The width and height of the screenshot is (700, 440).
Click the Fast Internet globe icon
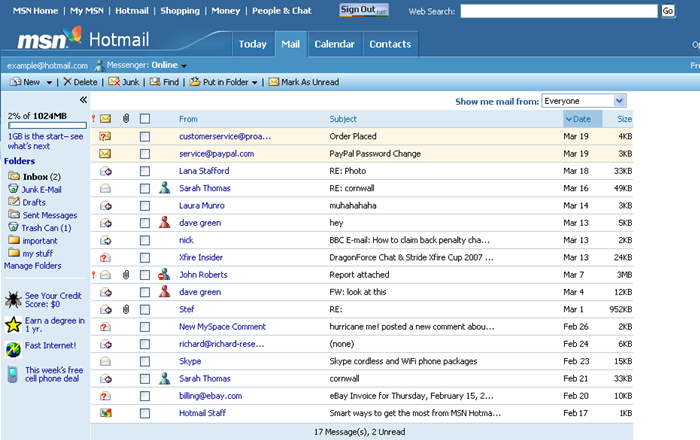click(13, 349)
